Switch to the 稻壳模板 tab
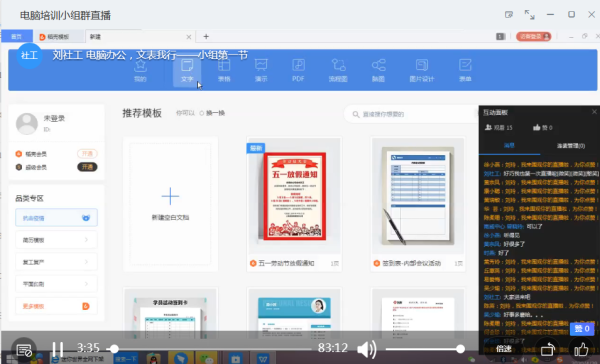Viewport: 600px width, 364px height. (x=59, y=37)
